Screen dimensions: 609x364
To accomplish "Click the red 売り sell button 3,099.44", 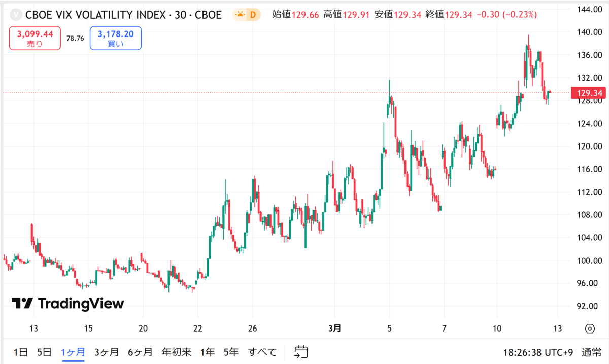I will coord(35,39).
